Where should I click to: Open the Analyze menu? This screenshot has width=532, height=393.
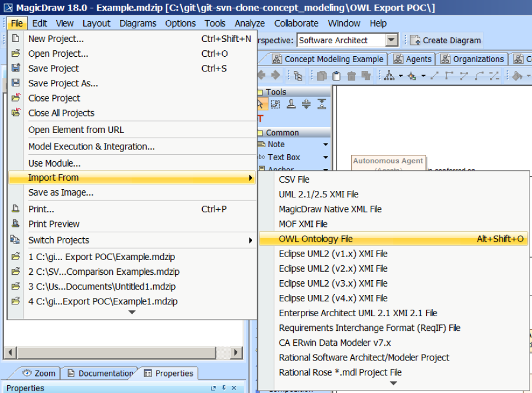(x=249, y=24)
